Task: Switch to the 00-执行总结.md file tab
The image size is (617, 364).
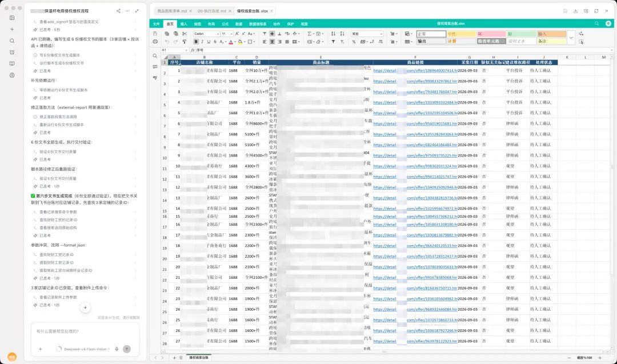Action: click(212, 11)
